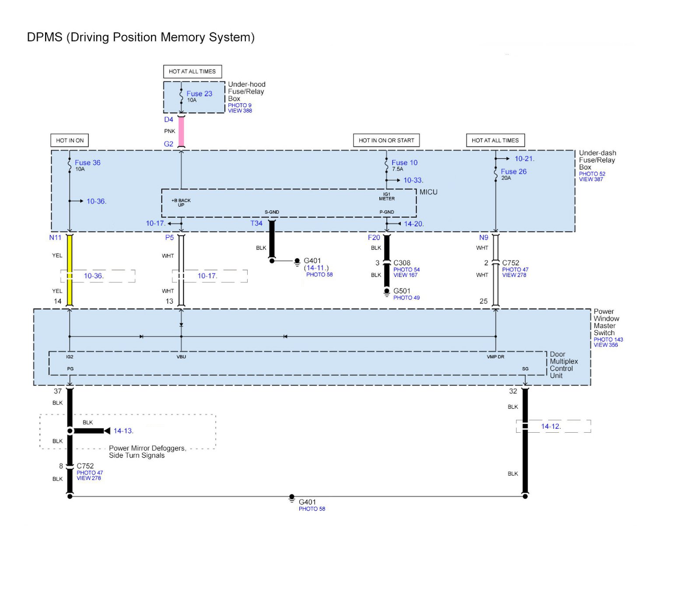
Task: Show PHOTO 49 for ground G501
Action: [x=406, y=298]
